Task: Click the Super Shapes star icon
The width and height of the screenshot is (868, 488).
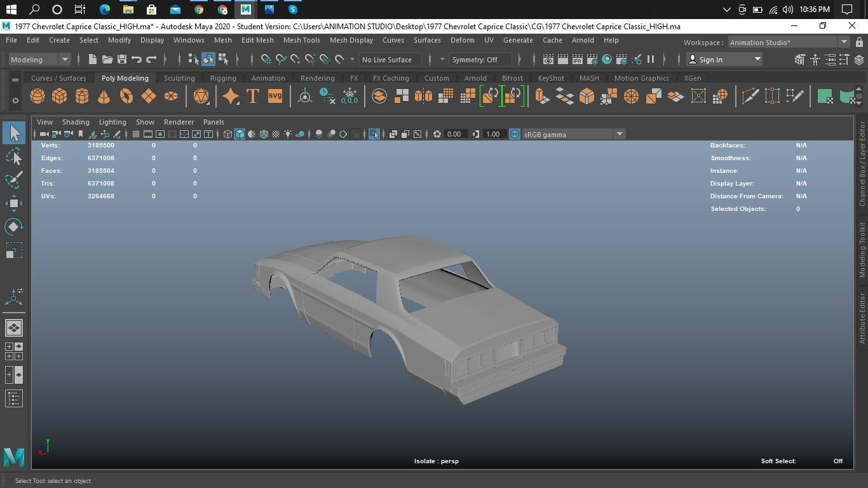Action: pos(231,96)
